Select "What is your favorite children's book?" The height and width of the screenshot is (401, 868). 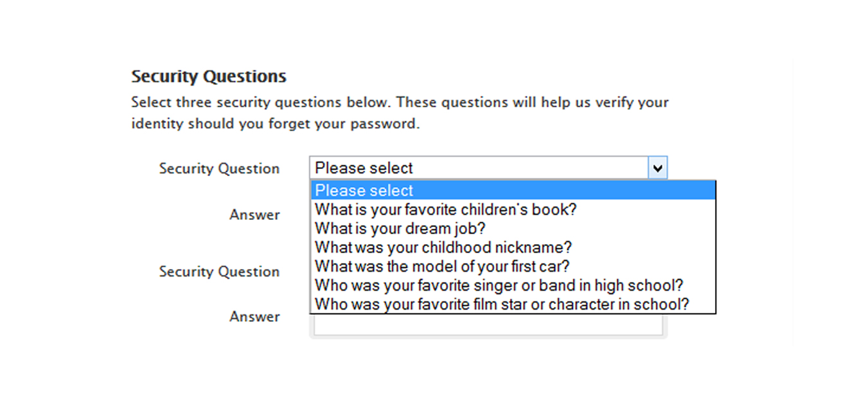coord(446,209)
